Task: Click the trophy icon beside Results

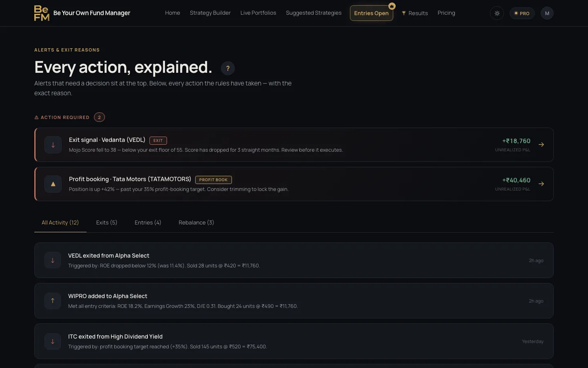Action: pos(404,13)
